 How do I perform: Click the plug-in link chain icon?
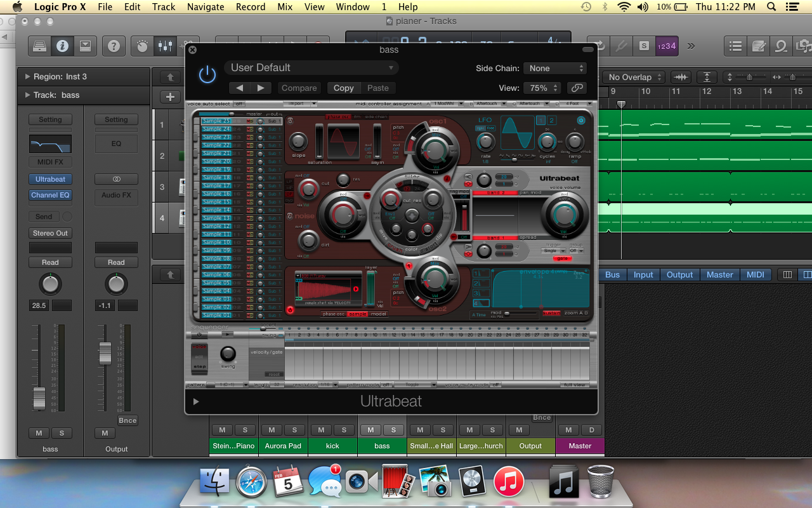(577, 88)
